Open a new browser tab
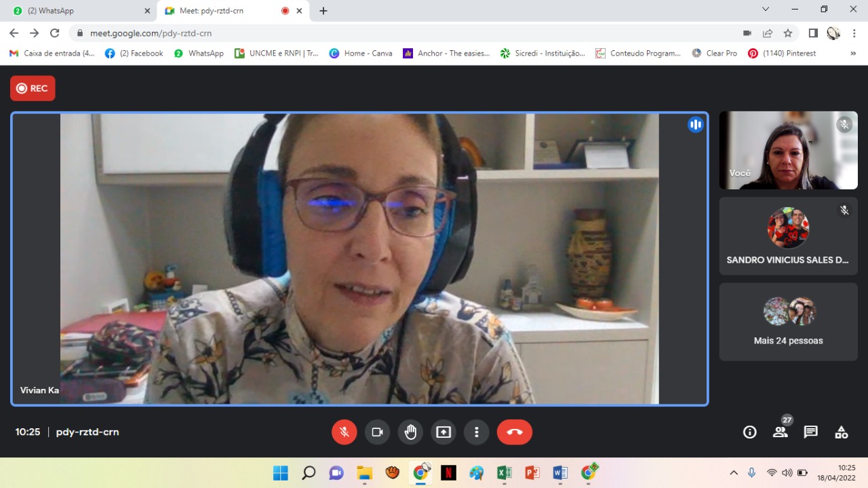This screenshot has width=868, height=488. coord(323,11)
